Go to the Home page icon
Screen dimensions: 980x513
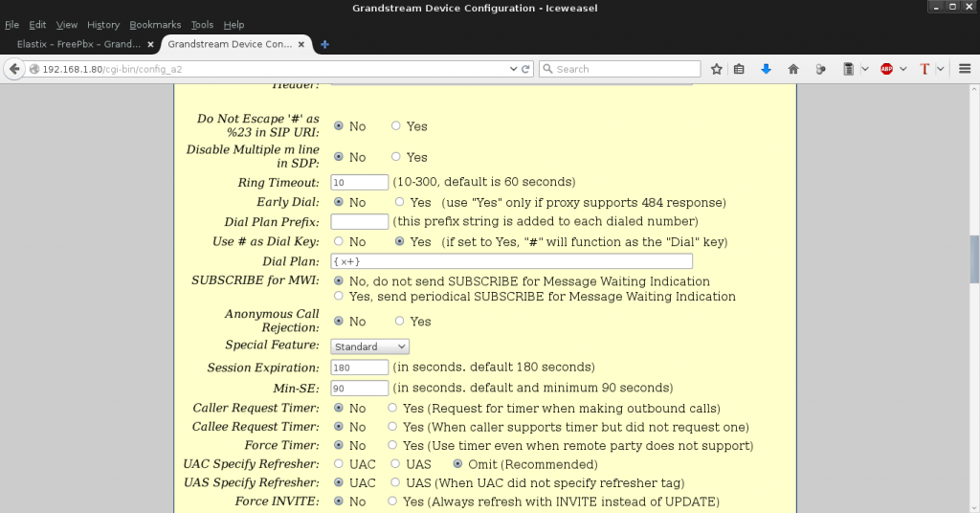[x=793, y=69]
